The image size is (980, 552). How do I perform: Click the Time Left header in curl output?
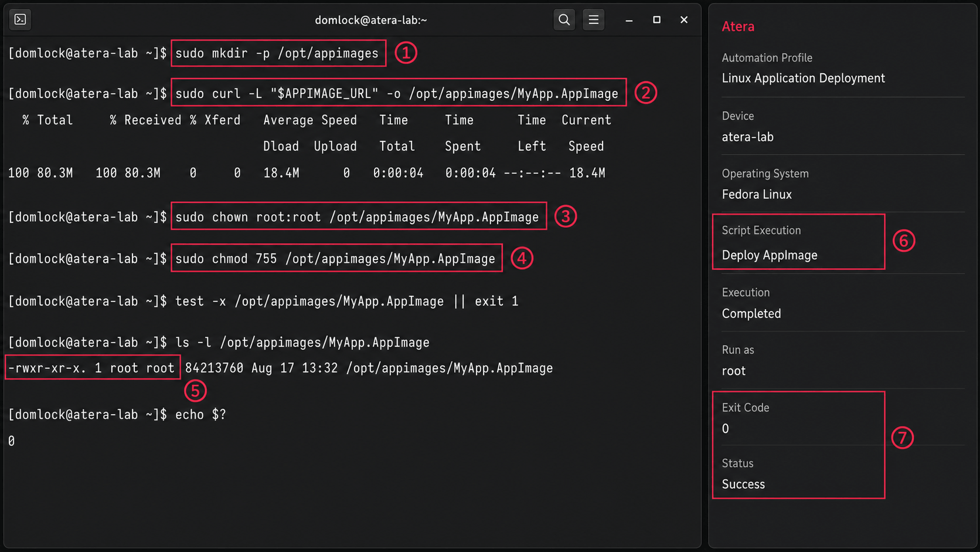(532, 133)
